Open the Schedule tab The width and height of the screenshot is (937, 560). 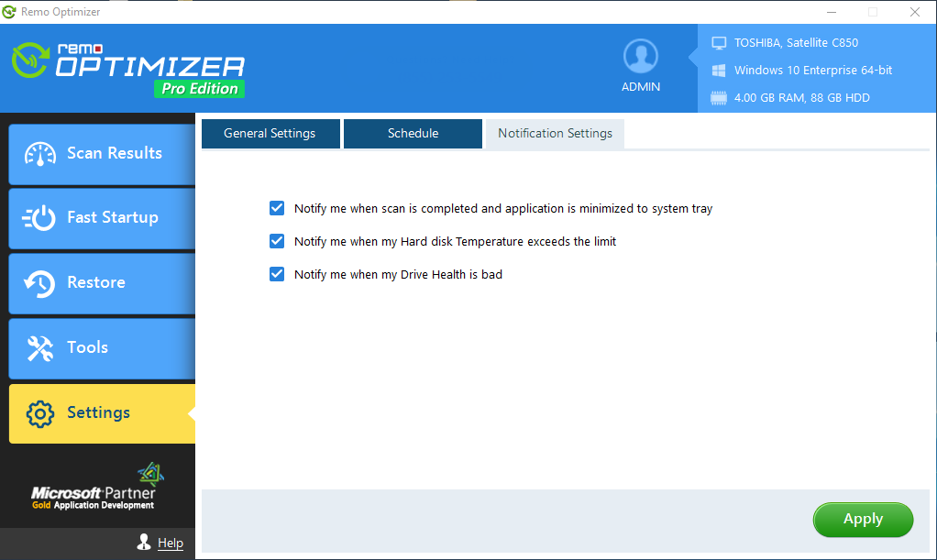[413, 133]
